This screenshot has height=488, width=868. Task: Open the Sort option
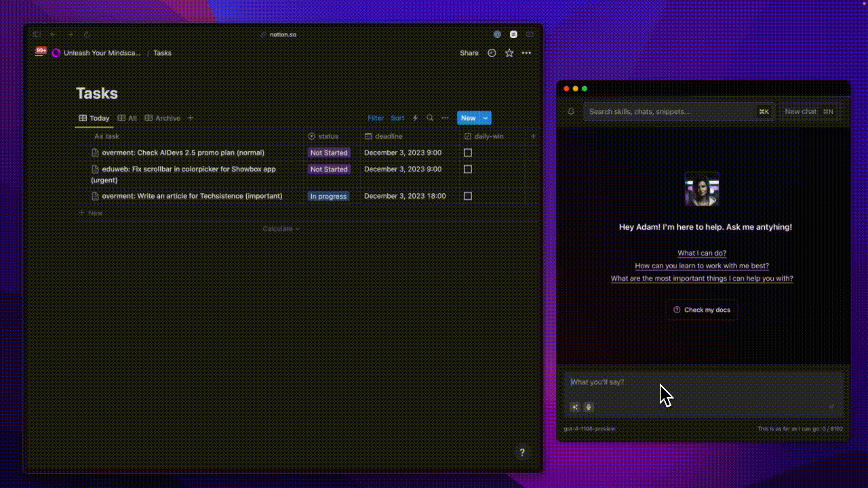click(x=397, y=118)
